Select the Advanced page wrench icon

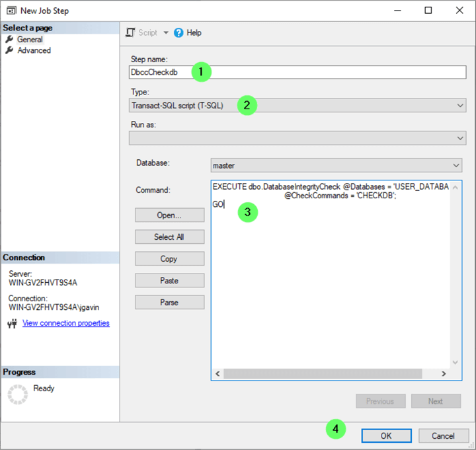click(9, 50)
